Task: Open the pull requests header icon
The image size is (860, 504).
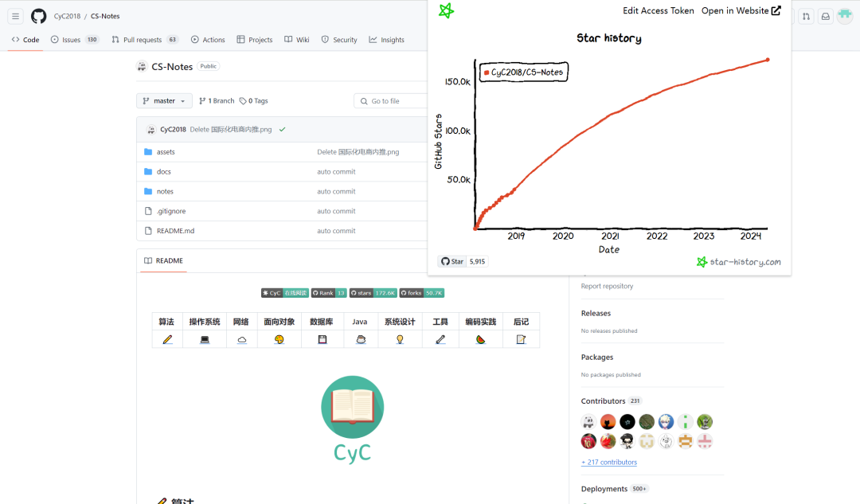Action: pos(806,17)
